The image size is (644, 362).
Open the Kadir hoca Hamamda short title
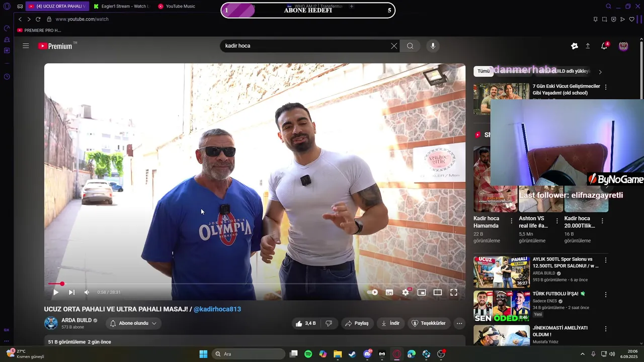[486, 222]
